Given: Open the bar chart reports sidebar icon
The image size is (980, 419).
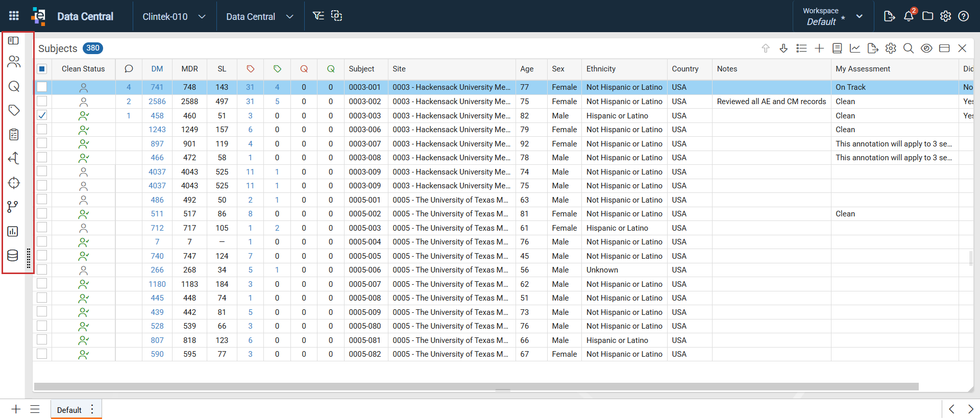Looking at the screenshot, I should coord(13,231).
